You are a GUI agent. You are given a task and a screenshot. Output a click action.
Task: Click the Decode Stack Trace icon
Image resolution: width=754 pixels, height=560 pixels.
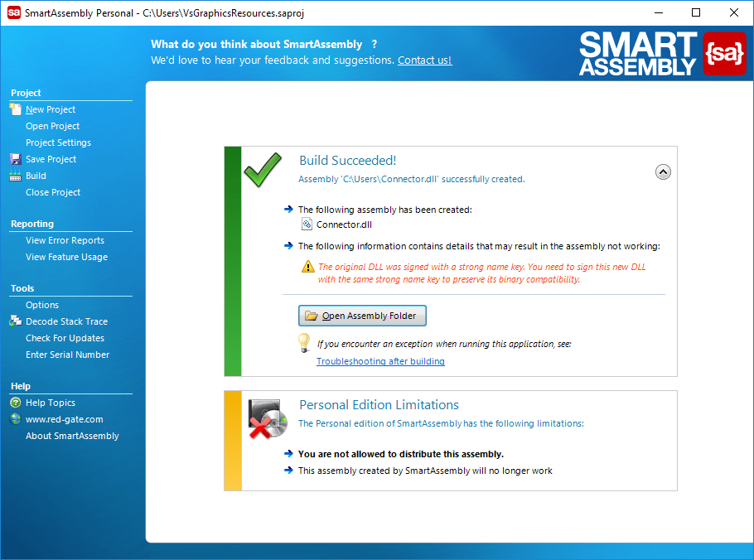click(16, 321)
